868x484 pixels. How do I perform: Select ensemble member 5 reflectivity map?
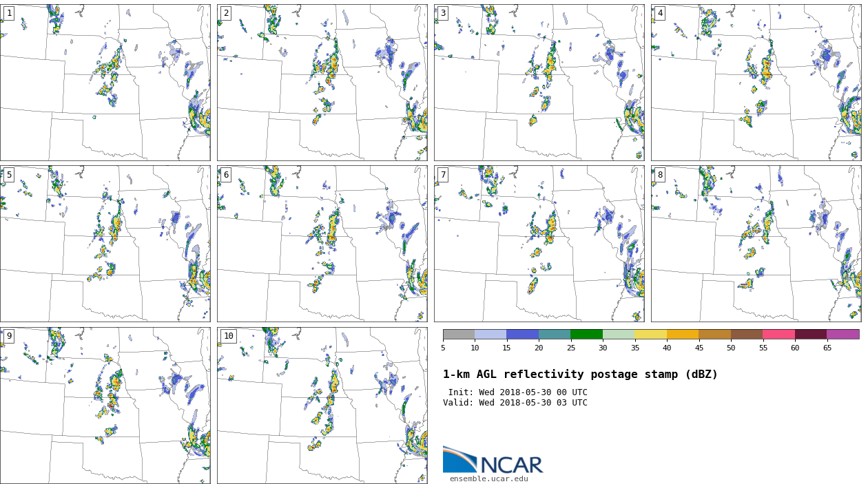[x=105, y=244]
